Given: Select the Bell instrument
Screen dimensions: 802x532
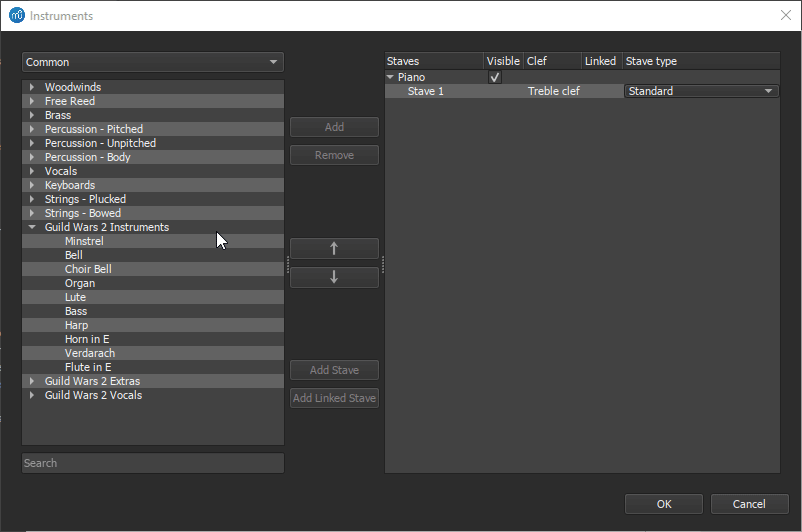Looking at the screenshot, I should coord(152,255).
